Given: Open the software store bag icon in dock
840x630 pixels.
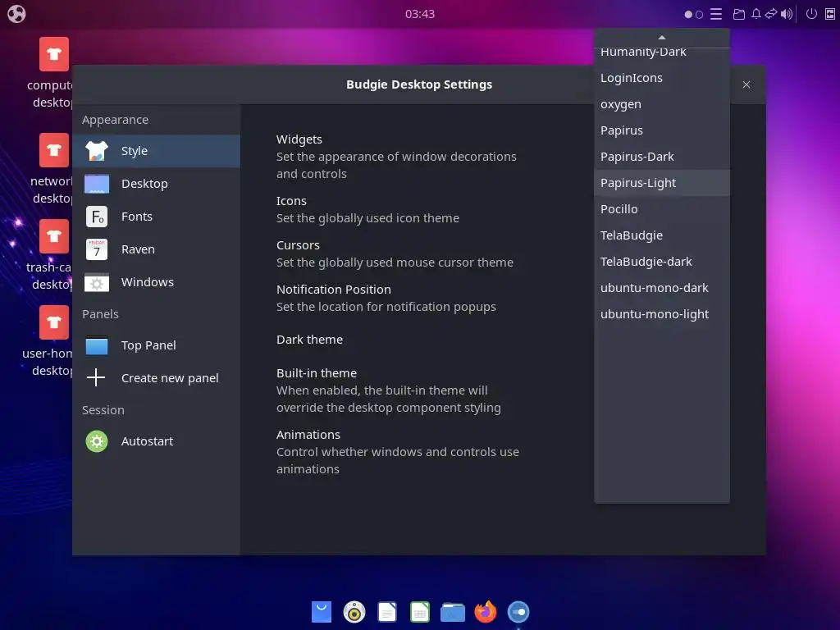Looking at the screenshot, I should click(322, 611).
